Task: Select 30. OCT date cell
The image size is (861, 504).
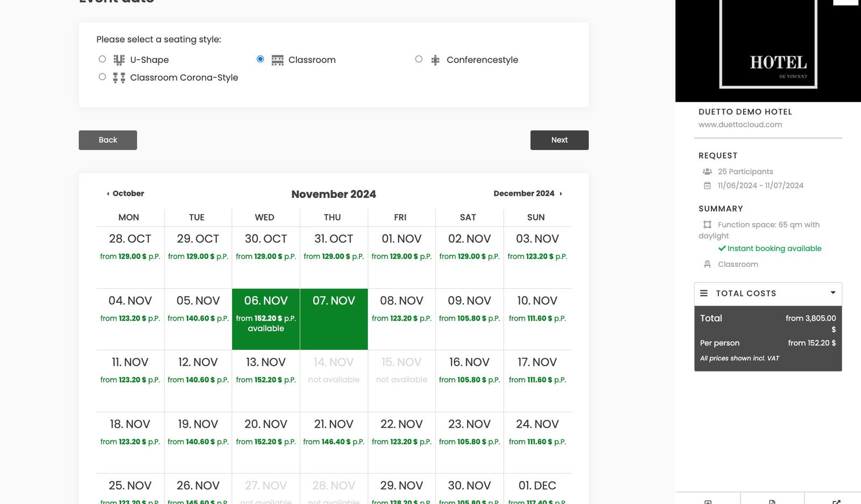Action: click(x=266, y=257)
